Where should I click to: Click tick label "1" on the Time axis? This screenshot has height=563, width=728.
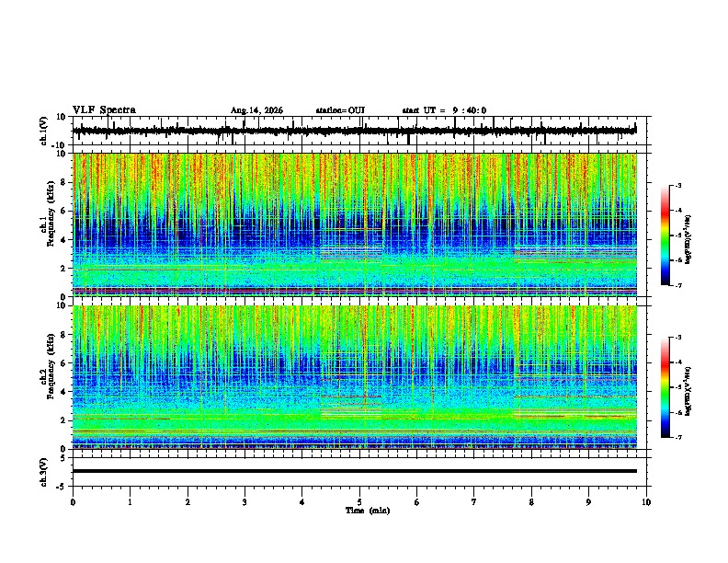click(x=130, y=502)
